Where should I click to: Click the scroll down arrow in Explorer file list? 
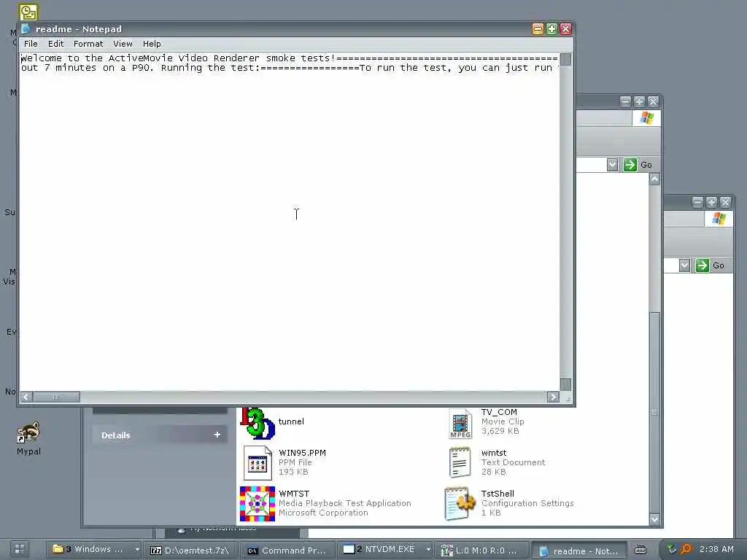(654, 519)
